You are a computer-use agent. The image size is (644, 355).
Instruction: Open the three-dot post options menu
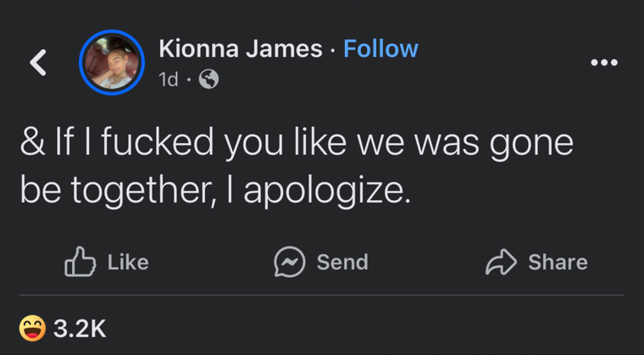click(603, 63)
